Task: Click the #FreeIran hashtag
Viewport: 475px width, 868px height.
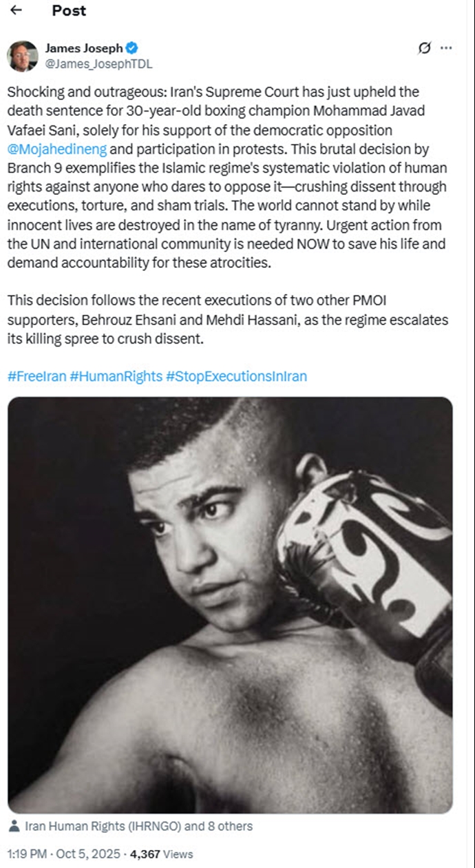Action: pos(36,376)
